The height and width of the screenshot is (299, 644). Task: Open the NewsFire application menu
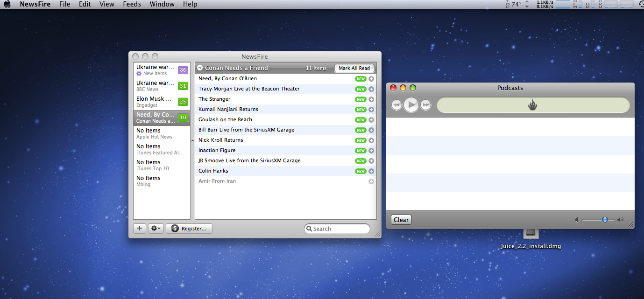click(x=35, y=4)
